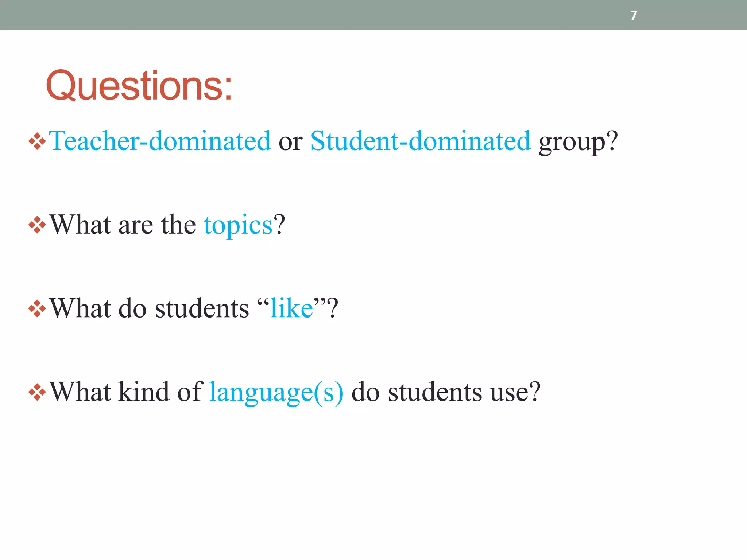Click the text 'What are the'

coord(123,225)
